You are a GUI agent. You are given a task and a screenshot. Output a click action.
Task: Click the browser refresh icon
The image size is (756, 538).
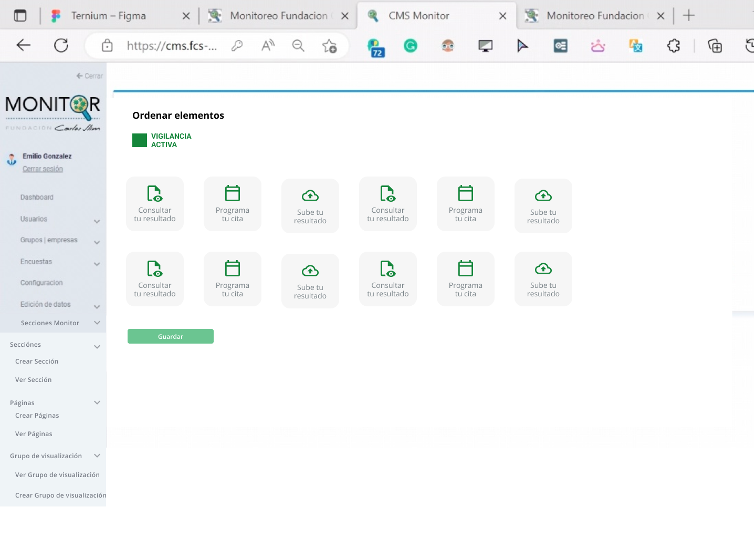click(61, 46)
